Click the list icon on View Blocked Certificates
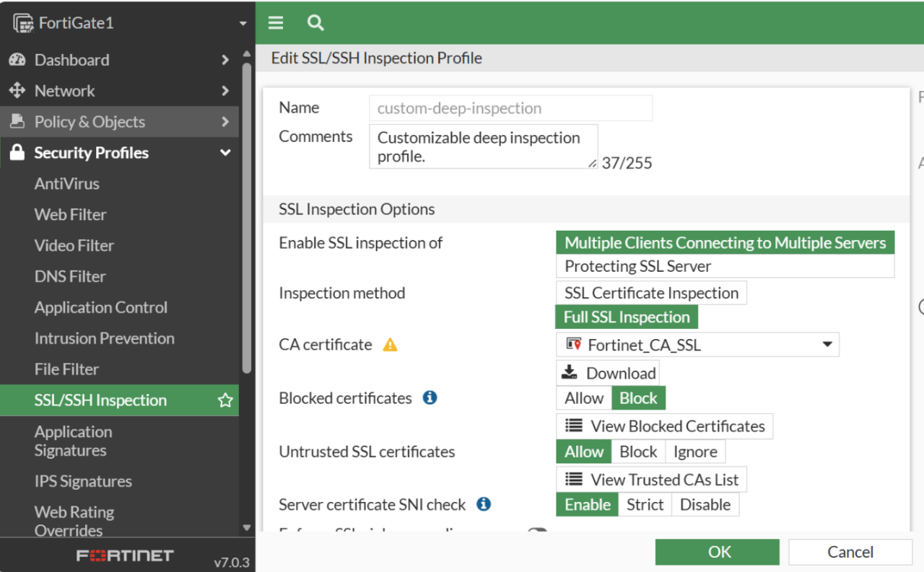Screen dimensions: 924x572 coord(574,426)
